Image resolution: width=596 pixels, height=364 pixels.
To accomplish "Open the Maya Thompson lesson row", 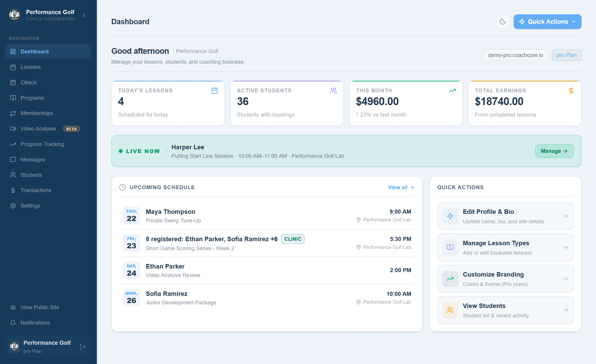I will (x=267, y=216).
